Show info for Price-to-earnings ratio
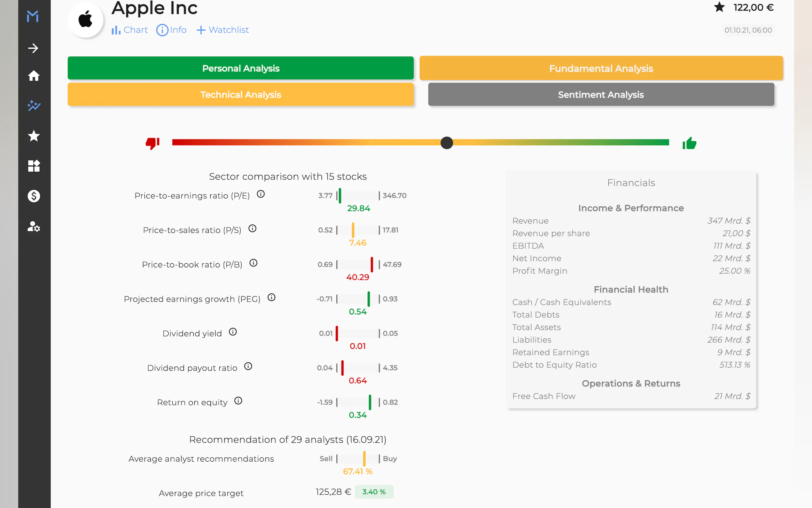This screenshot has width=812, height=508. point(261,194)
